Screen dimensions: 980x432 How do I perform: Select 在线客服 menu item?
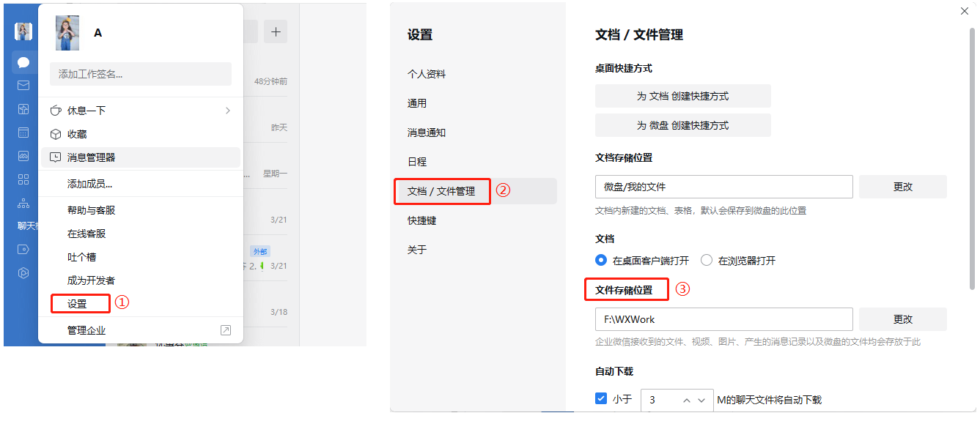coord(140,234)
